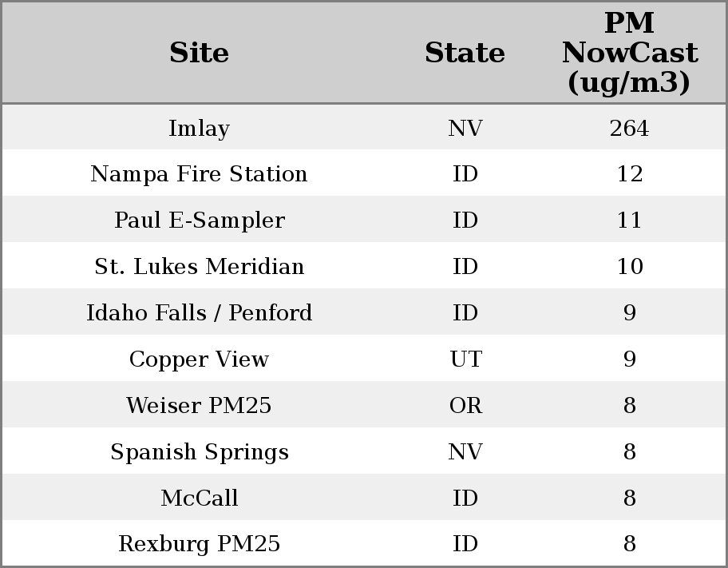
Task: Click St. Lukes Meridian site entry
Action: (x=199, y=267)
